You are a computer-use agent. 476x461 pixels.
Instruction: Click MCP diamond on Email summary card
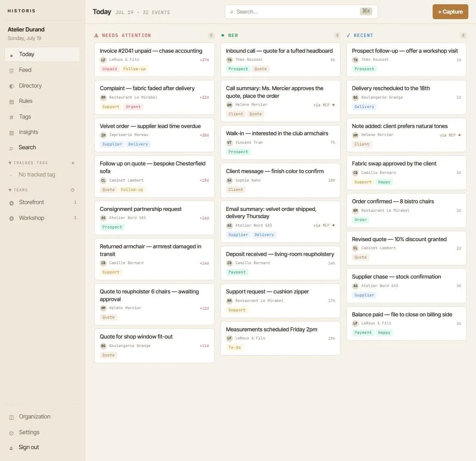click(333, 225)
